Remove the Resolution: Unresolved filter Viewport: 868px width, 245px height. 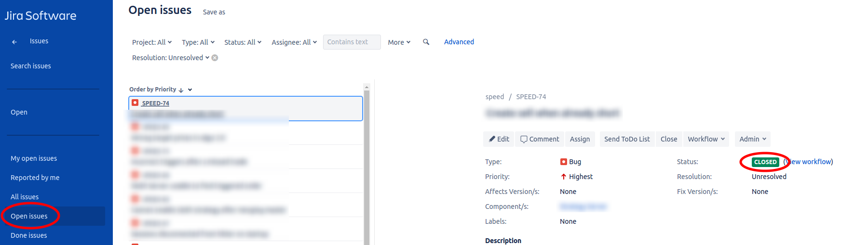click(215, 58)
